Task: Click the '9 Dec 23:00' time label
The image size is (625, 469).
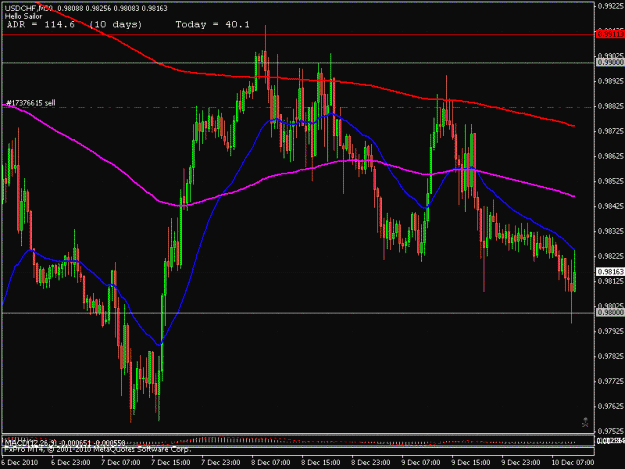Action: tap(521, 463)
